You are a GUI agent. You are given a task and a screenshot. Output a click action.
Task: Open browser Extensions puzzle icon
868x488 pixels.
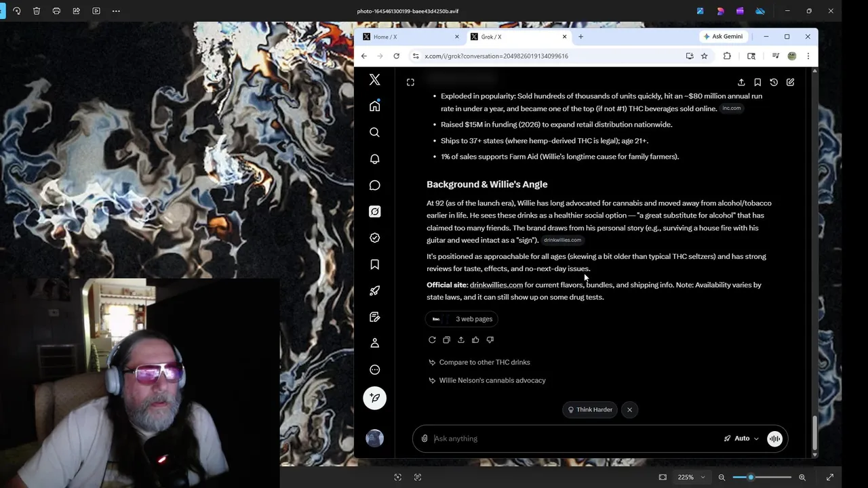(727, 56)
